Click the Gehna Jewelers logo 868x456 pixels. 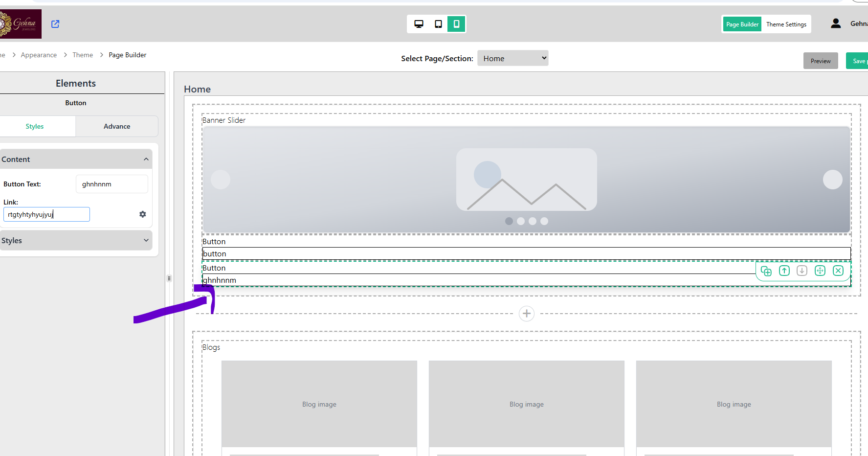click(x=20, y=23)
